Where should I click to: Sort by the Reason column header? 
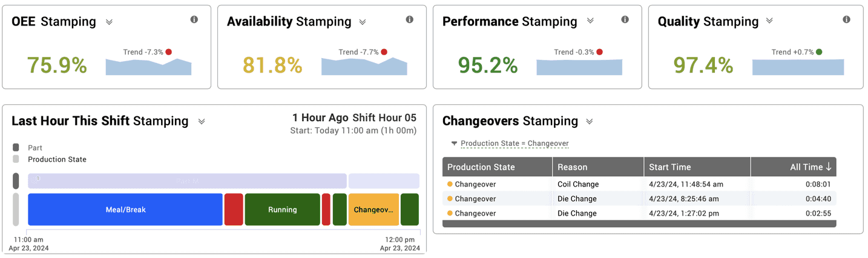click(573, 167)
